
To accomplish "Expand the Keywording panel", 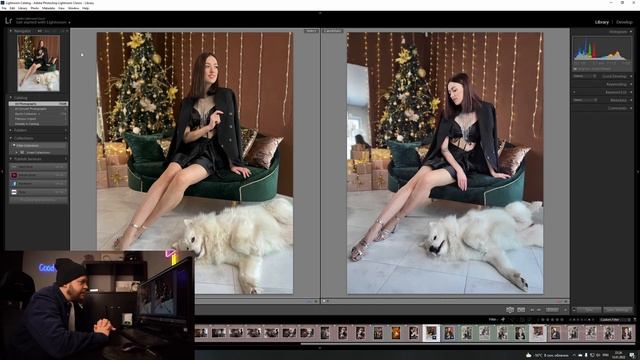I will pos(631,84).
